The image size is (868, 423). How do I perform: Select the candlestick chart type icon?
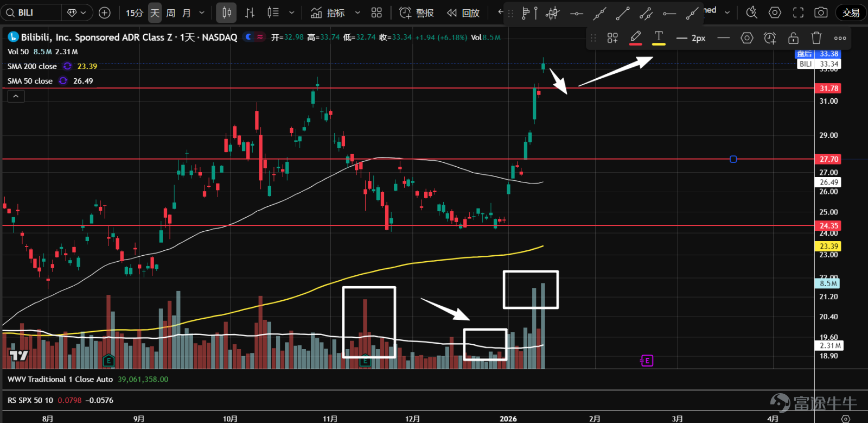pos(226,12)
